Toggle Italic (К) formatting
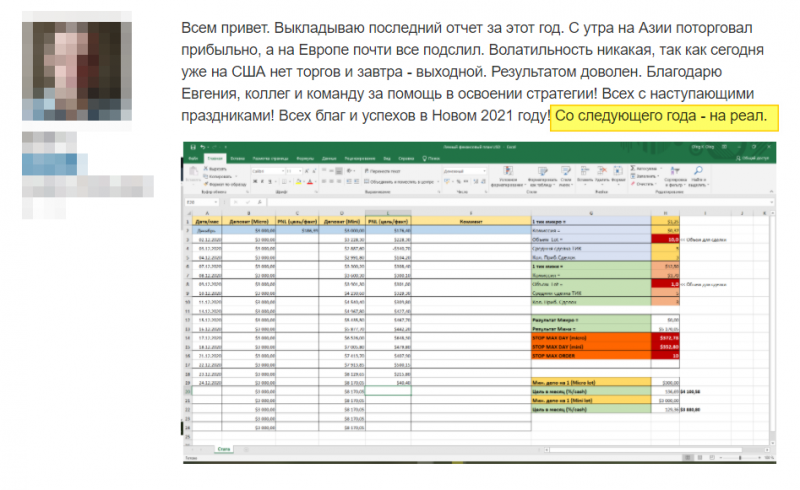 click(x=262, y=181)
